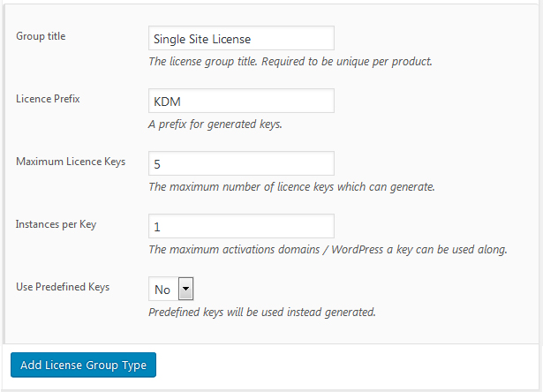The width and height of the screenshot is (543, 392).
Task: Click the Instances per Key label
Action: tap(56, 224)
